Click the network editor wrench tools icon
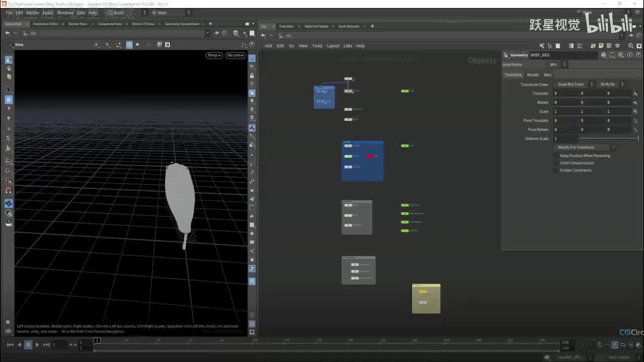Screen dimensions: 644x362 coord(542,46)
